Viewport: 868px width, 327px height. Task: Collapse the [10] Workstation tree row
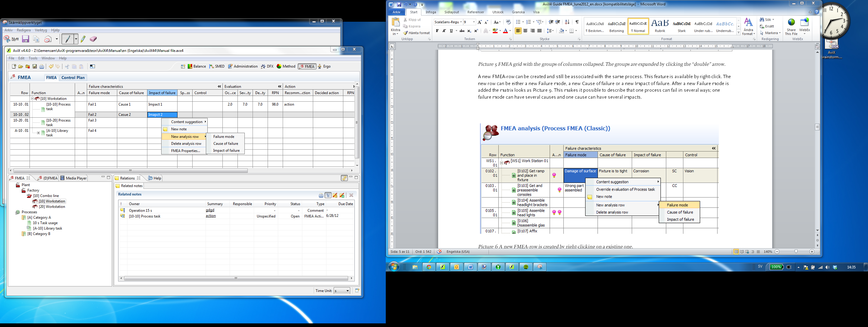[33, 99]
